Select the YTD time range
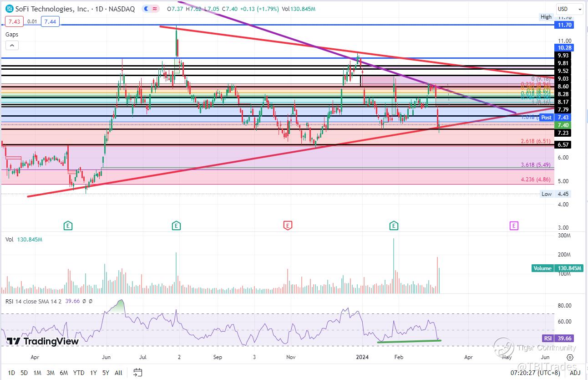The height and width of the screenshot is (380, 588). [79, 373]
